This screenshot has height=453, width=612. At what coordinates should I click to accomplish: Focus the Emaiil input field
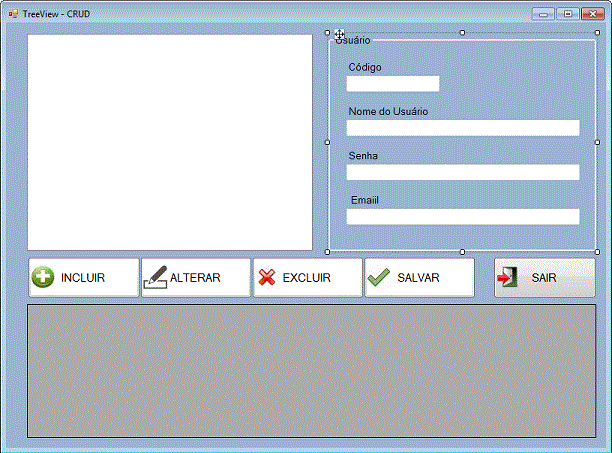point(463,217)
